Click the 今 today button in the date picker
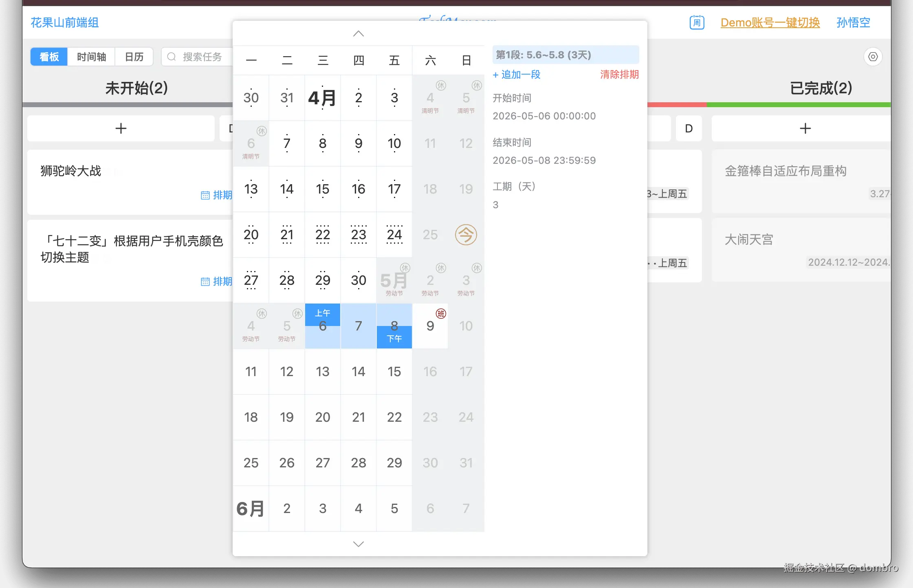This screenshot has width=913, height=588. tap(466, 235)
